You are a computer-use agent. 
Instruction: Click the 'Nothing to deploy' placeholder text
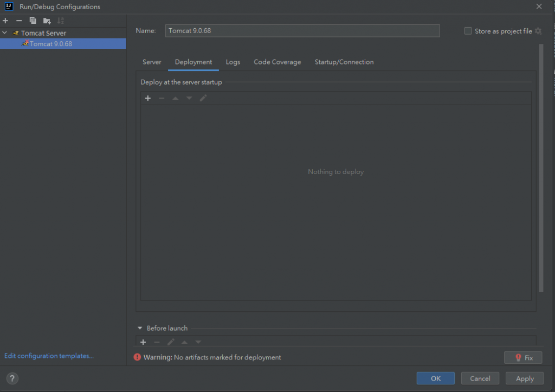[336, 172]
